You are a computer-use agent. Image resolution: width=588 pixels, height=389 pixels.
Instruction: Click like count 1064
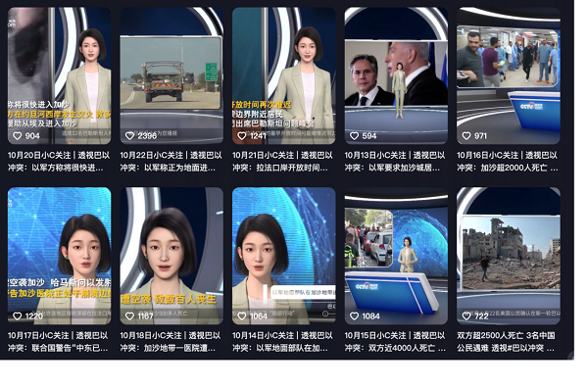[x=259, y=316]
